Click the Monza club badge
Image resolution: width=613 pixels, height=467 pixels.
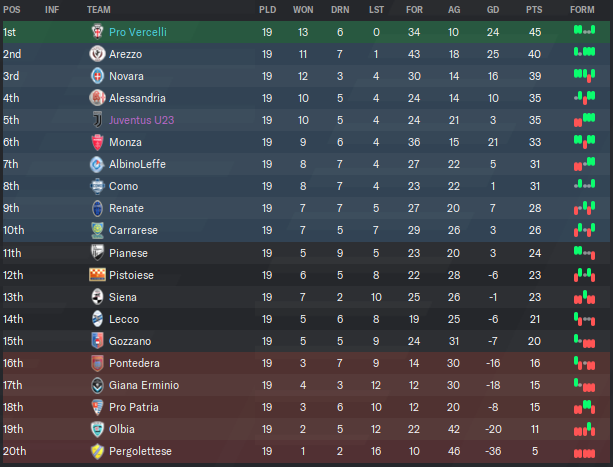[97, 142]
